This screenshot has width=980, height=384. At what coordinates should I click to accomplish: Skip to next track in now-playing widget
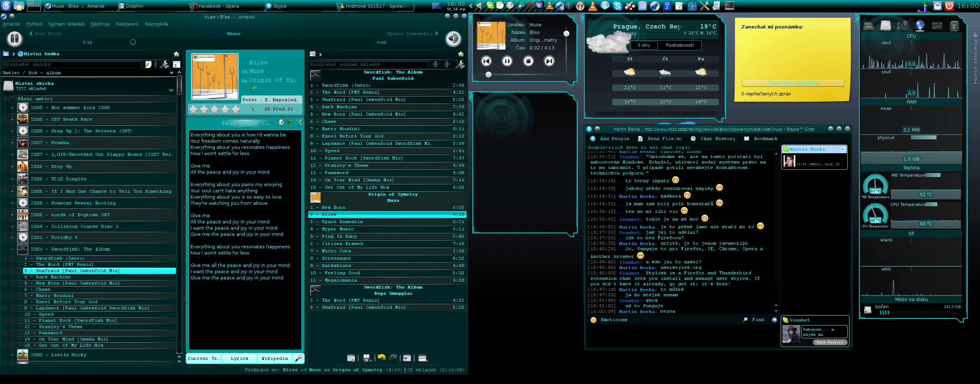click(549, 61)
